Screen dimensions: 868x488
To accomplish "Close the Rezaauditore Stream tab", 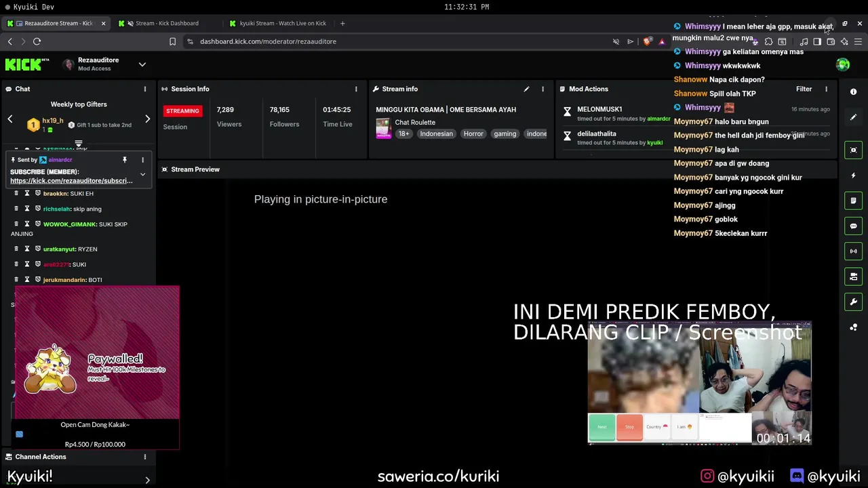I will click(103, 23).
